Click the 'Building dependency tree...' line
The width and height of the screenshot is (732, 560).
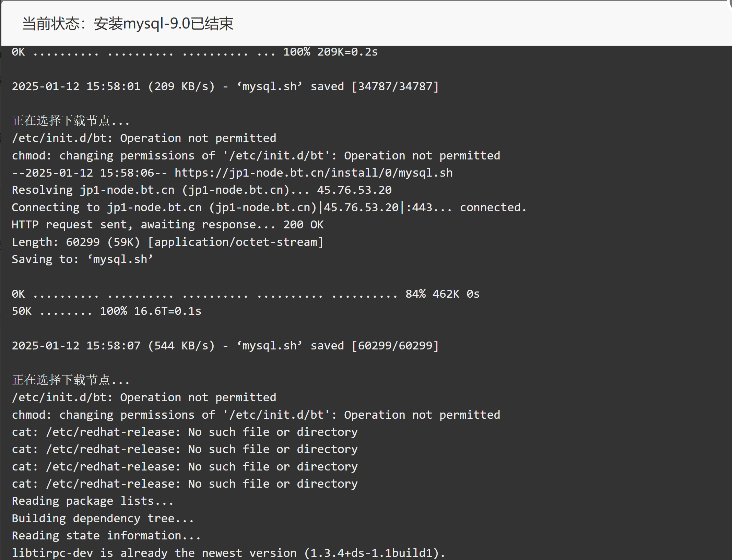coord(103,518)
